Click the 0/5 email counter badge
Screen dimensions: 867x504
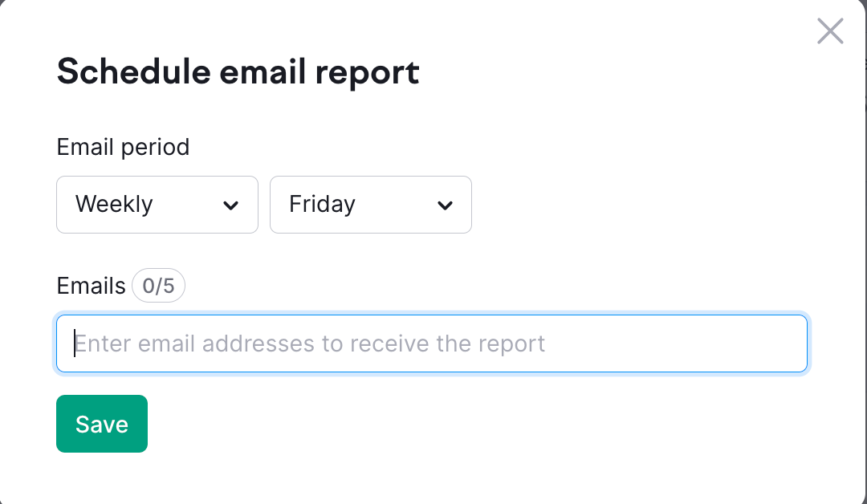click(x=158, y=285)
